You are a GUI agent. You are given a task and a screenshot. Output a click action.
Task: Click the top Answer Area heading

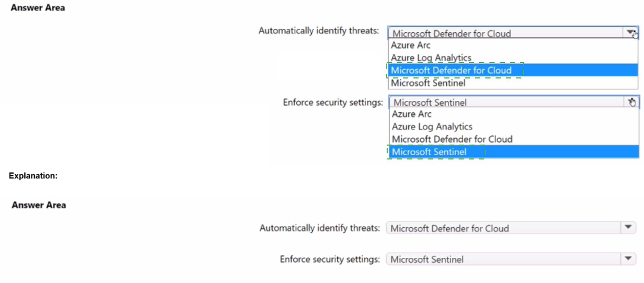point(38,8)
